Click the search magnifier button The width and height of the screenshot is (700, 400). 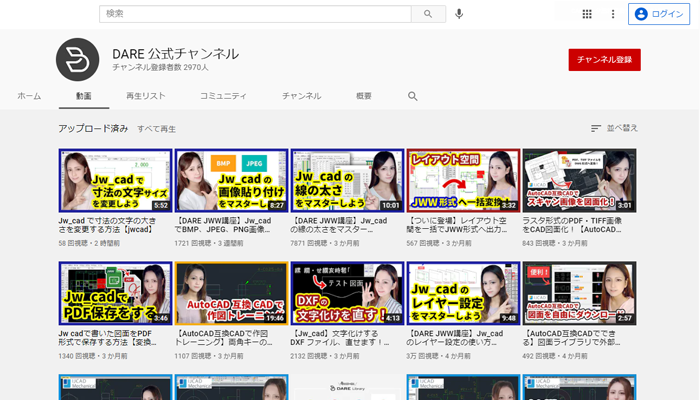click(428, 14)
